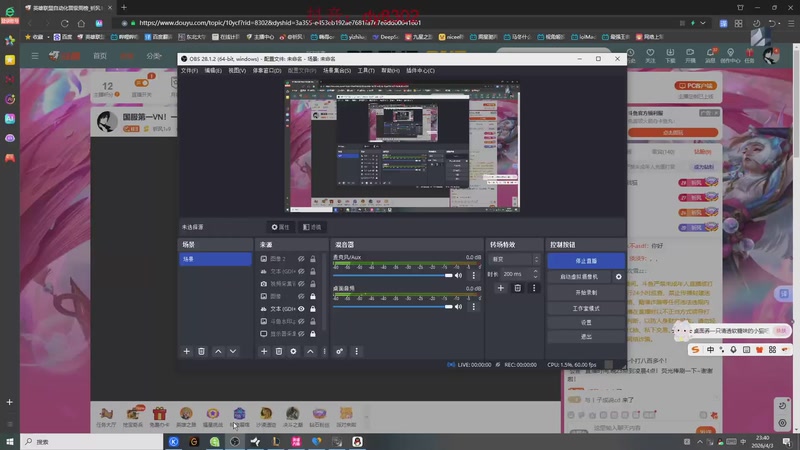Add transition with plus icon in 转场特效 panel
The width and height of the screenshot is (800, 450).
click(501, 288)
